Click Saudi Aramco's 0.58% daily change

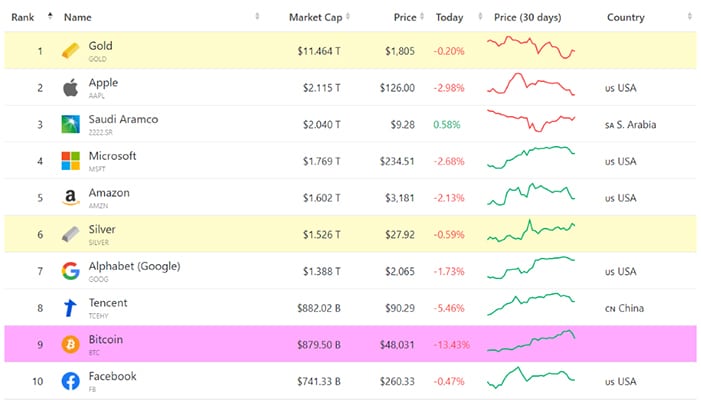[x=447, y=125]
